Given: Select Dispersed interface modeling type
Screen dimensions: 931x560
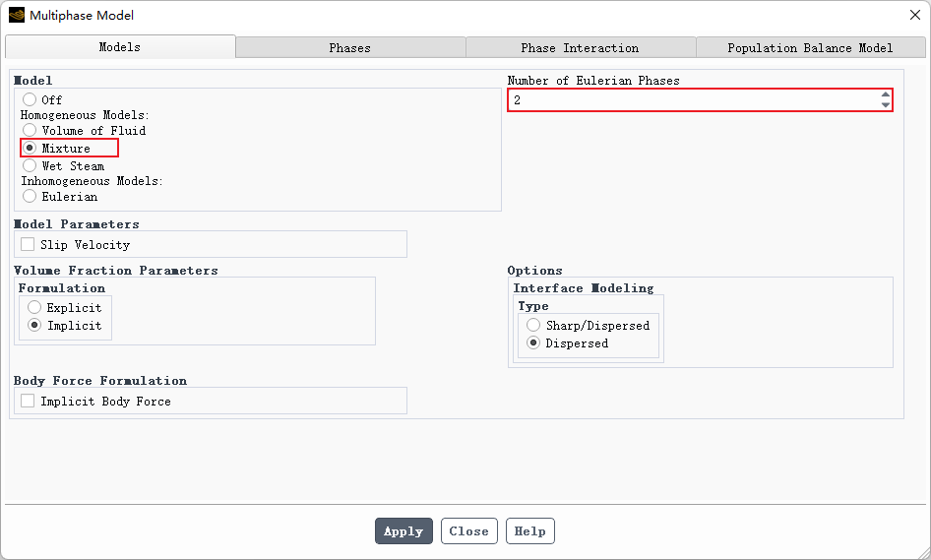Looking at the screenshot, I should point(533,342).
